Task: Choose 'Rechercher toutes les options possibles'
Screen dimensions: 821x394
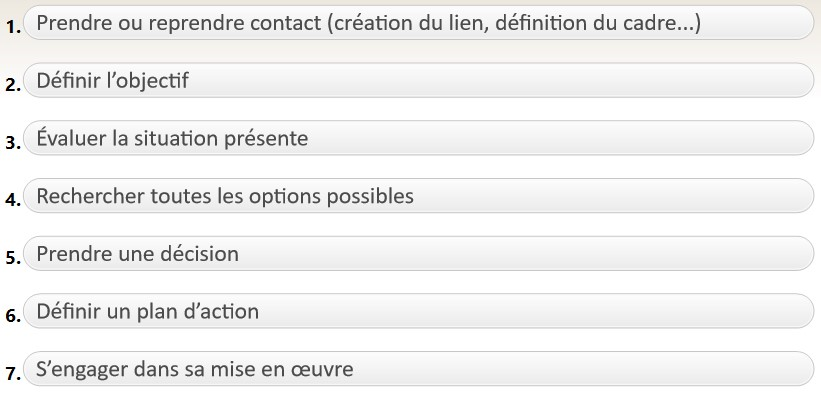Action: pos(419,195)
